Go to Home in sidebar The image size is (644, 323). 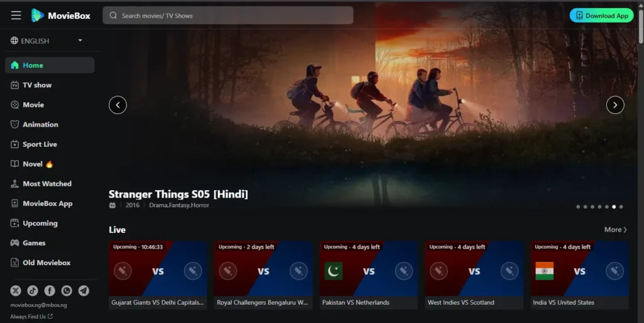tap(50, 65)
